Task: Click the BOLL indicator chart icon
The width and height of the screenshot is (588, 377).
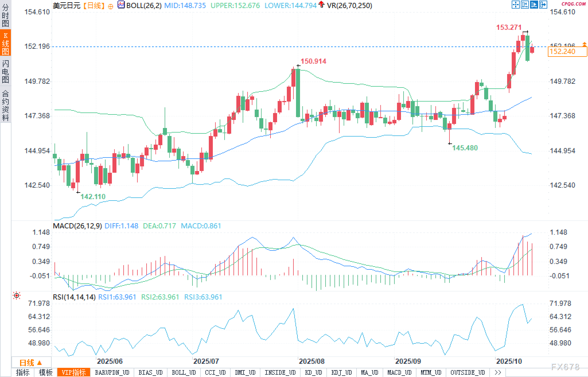Action: tap(121, 5)
